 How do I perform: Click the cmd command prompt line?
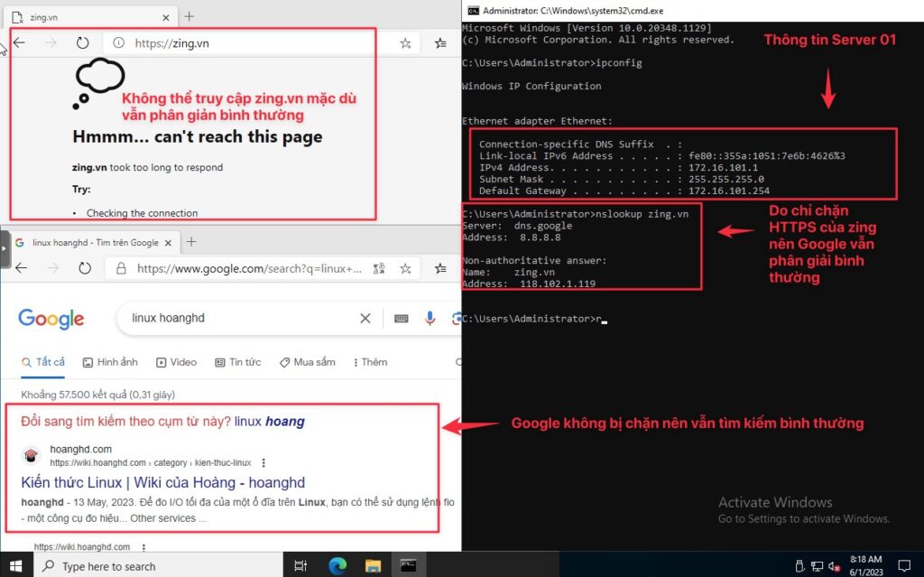534,319
